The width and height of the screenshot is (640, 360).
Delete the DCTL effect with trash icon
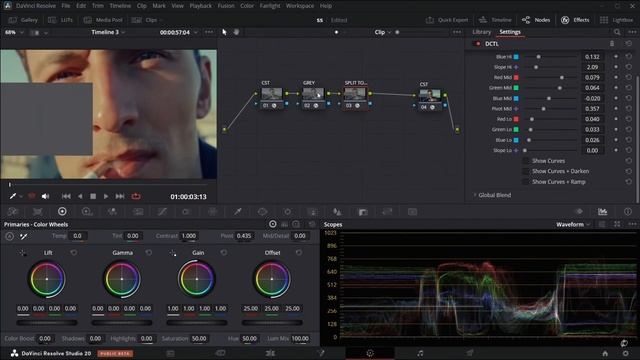tap(612, 44)
